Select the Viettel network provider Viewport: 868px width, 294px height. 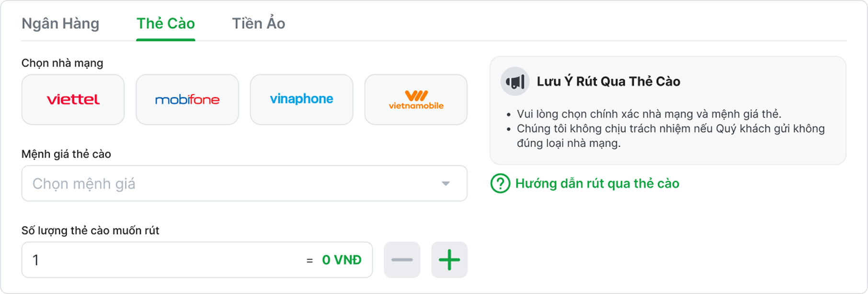pos(73,100)
